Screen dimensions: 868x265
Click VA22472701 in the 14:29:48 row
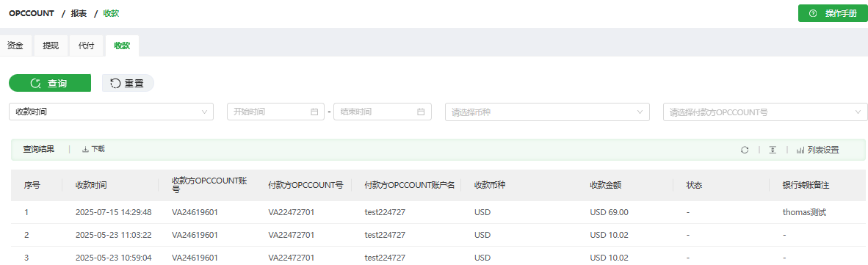pyautogui.click(x=292, y=212)
